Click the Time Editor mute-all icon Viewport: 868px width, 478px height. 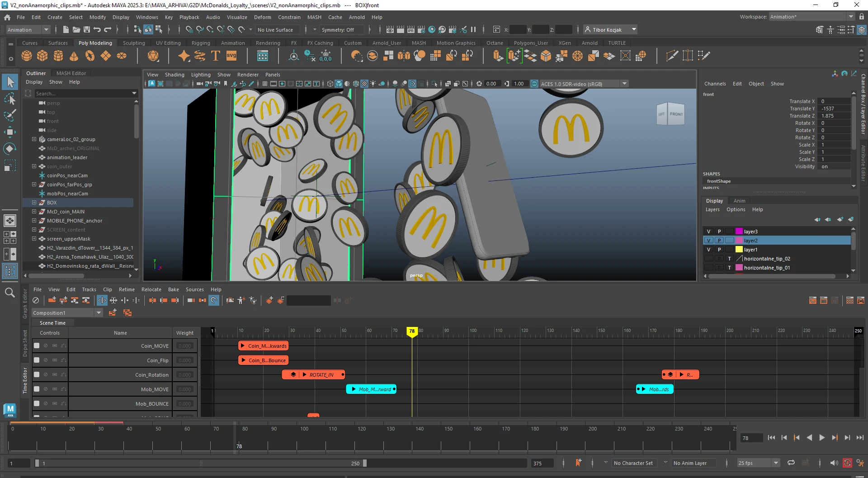coord(36,300)
